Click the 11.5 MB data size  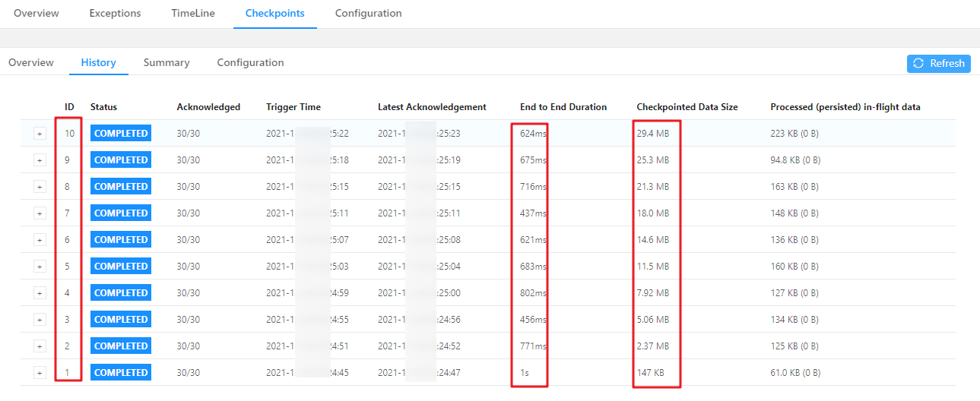(653, 267)
